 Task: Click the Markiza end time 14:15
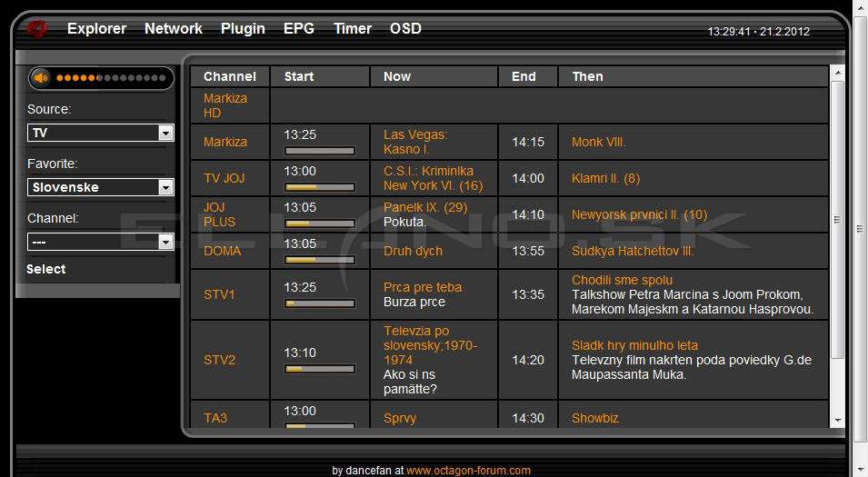coord(527,142)
